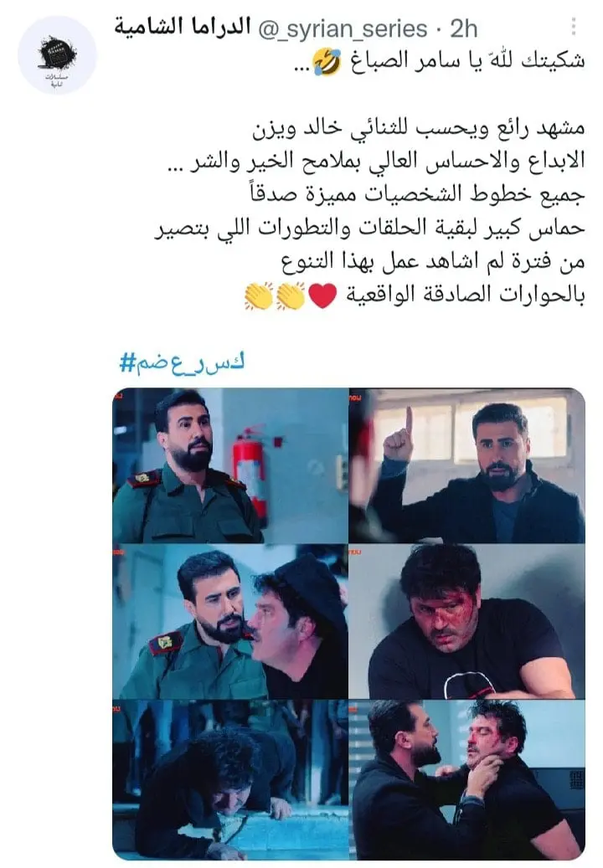
Task: Open the @_syrian_series handle
Action: tap(343, 28)
